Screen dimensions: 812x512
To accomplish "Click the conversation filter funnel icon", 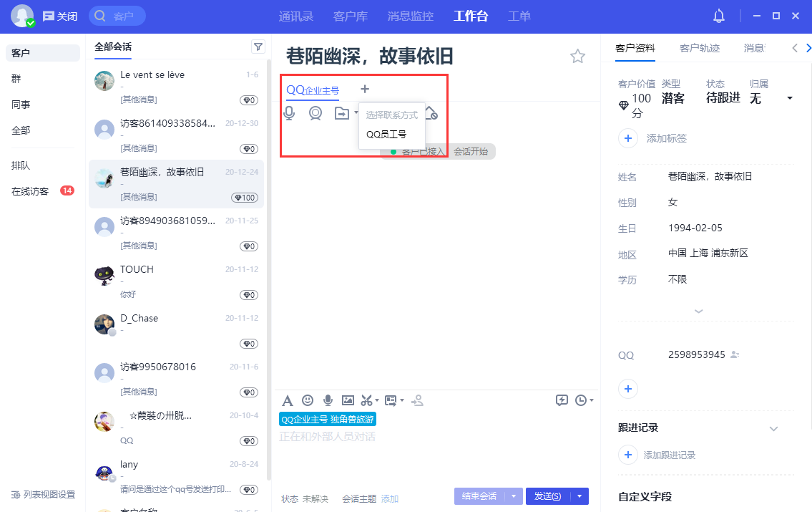I will [x=258, y=47].
